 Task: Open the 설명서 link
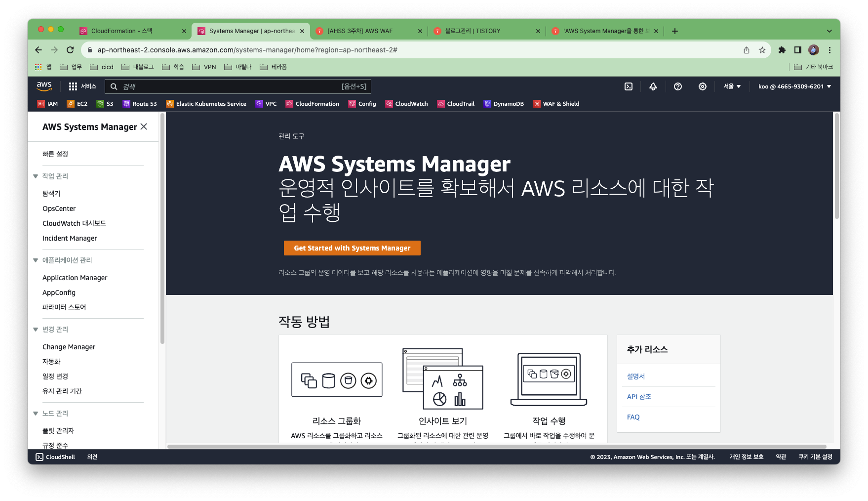tap(636, 376)
